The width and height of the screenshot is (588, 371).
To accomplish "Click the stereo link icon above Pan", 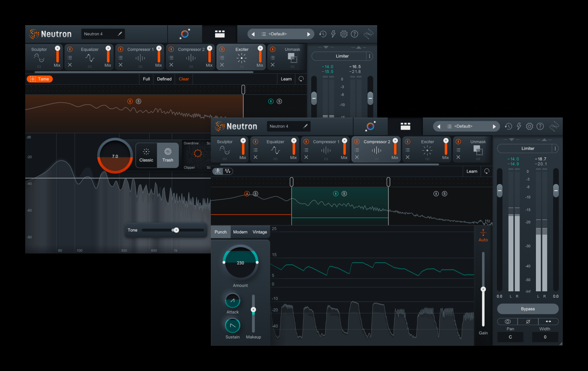I will click(x=507, y=321).
